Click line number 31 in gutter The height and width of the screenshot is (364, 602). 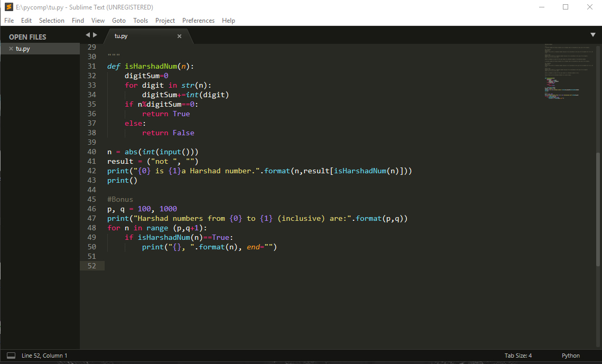coord(92,66)
